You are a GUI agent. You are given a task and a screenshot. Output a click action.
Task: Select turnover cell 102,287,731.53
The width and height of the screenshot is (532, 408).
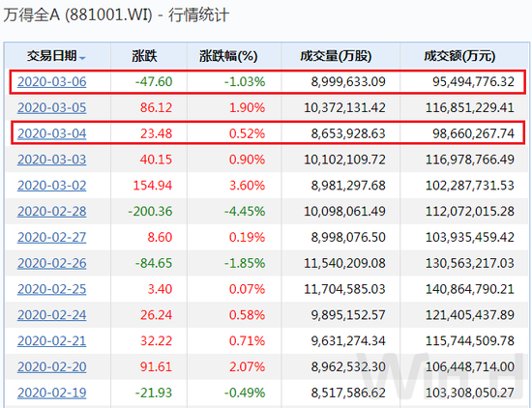point(470,186)
